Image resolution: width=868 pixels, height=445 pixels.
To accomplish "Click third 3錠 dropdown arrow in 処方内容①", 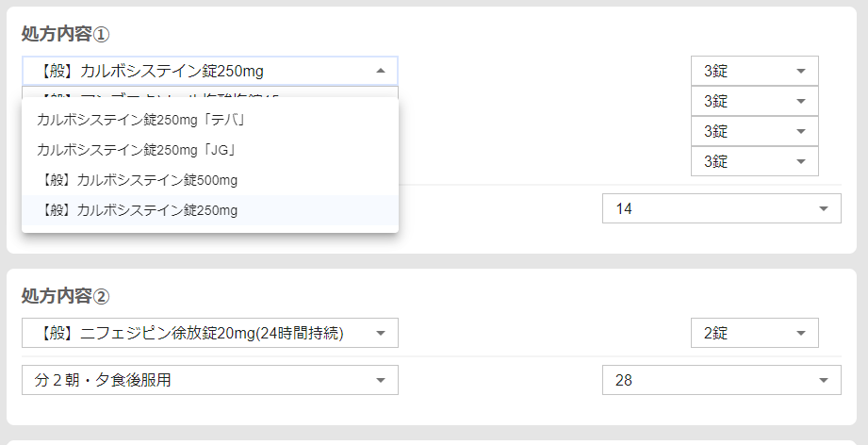I will pos(800,131).
